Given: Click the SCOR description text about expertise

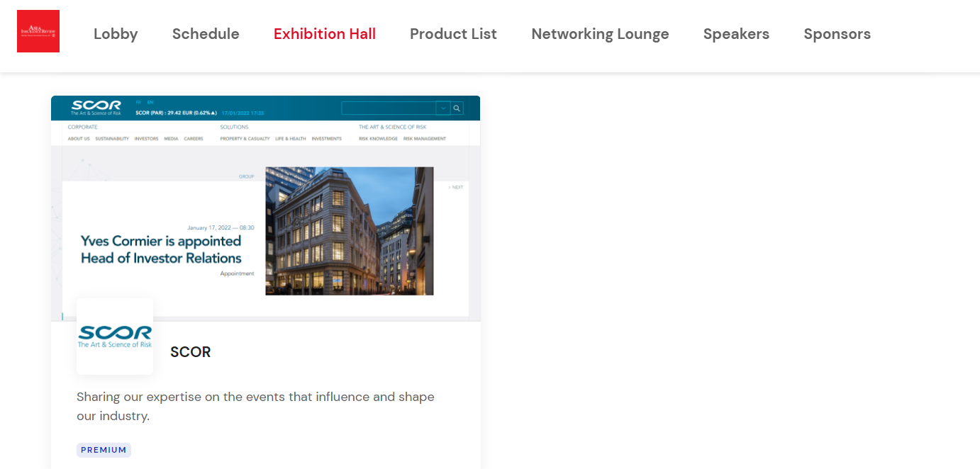Looking at the screenshot, I should (255, 406).
